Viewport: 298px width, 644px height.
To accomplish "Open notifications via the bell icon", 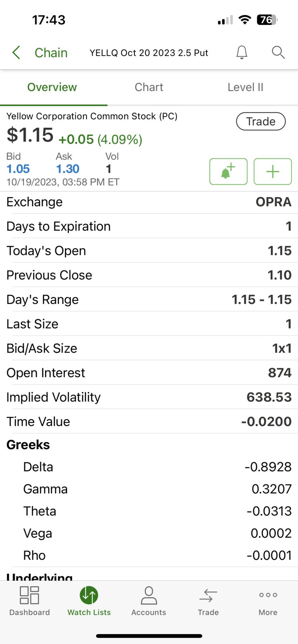I will coord(242,52).
